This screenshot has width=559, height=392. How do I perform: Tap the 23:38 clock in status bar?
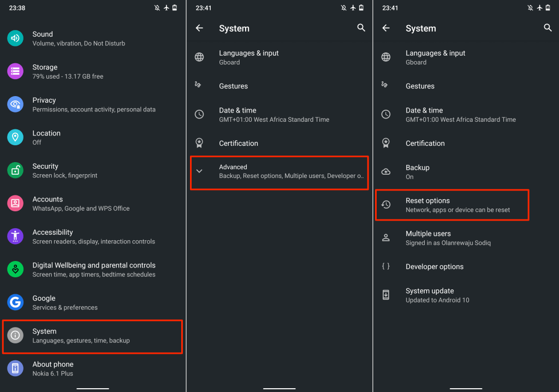[x=17, y=8]
